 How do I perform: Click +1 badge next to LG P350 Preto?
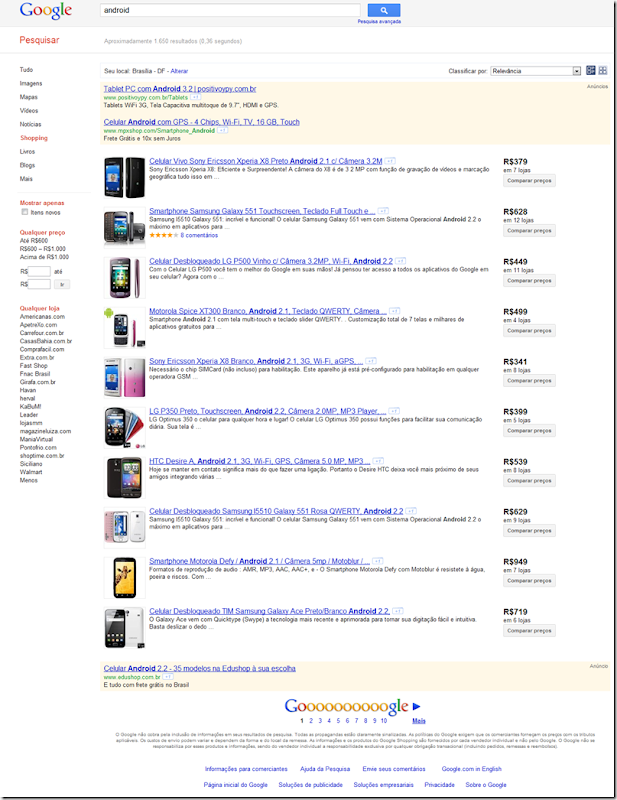click(394, 411)
